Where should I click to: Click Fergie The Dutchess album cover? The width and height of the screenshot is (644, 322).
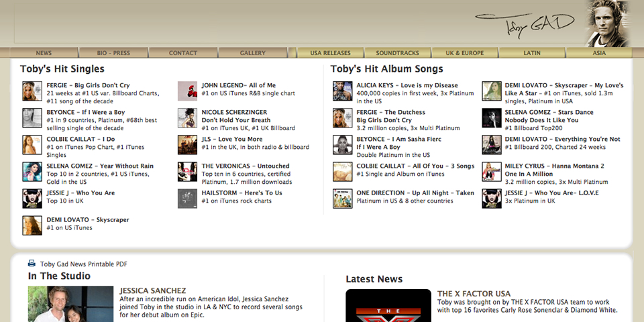tap(343, 118)
